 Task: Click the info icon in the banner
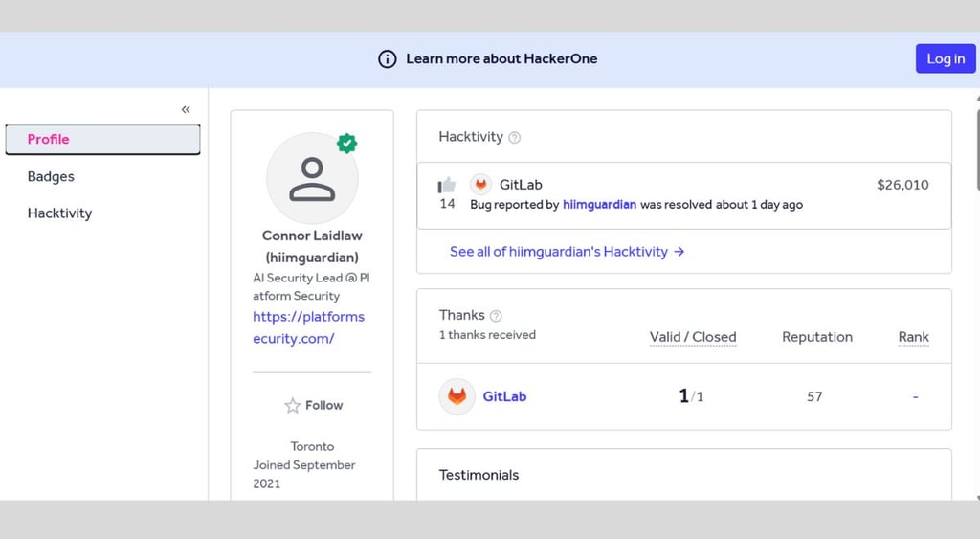pos(388,58)
